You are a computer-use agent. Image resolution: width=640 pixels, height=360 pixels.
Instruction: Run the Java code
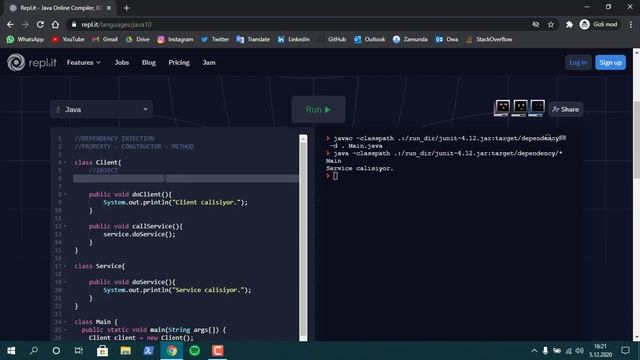pyautogui.click(x=318, y=109)
